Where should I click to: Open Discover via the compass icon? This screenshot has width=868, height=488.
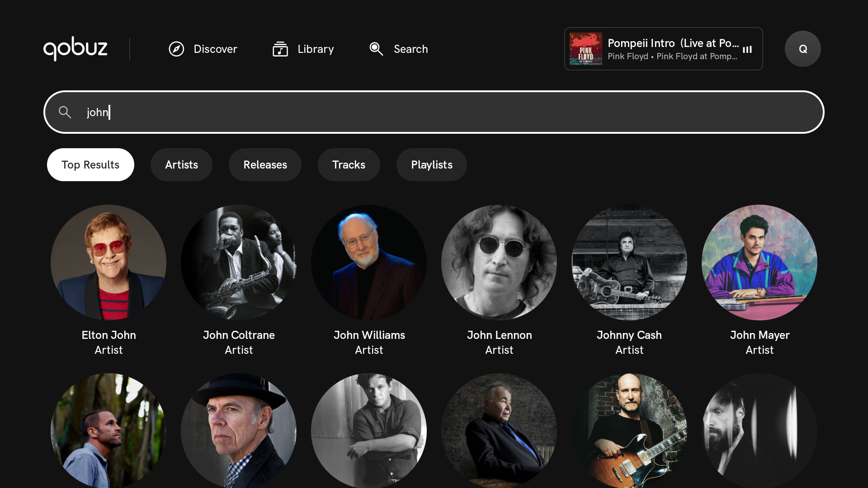[x=176, y=49]
